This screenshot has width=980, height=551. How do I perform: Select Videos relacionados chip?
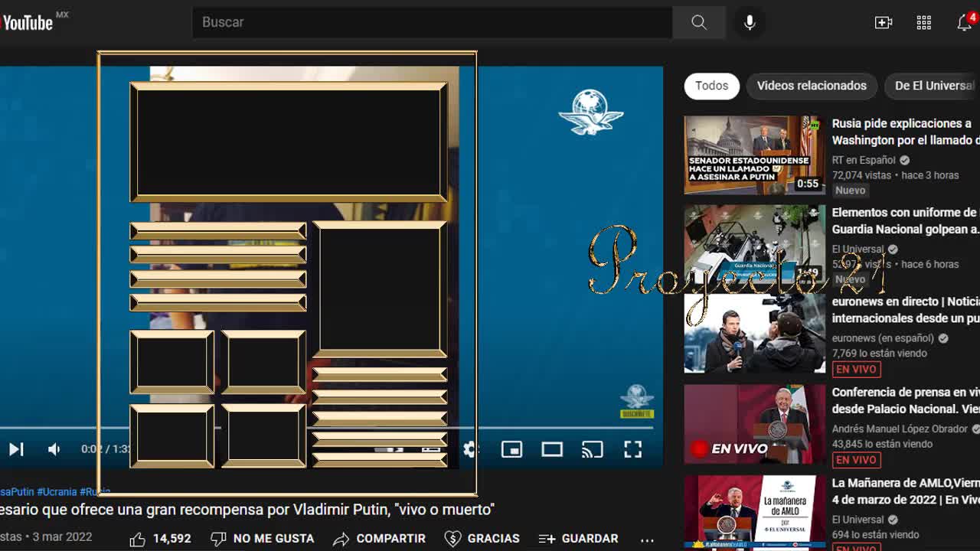812,86
